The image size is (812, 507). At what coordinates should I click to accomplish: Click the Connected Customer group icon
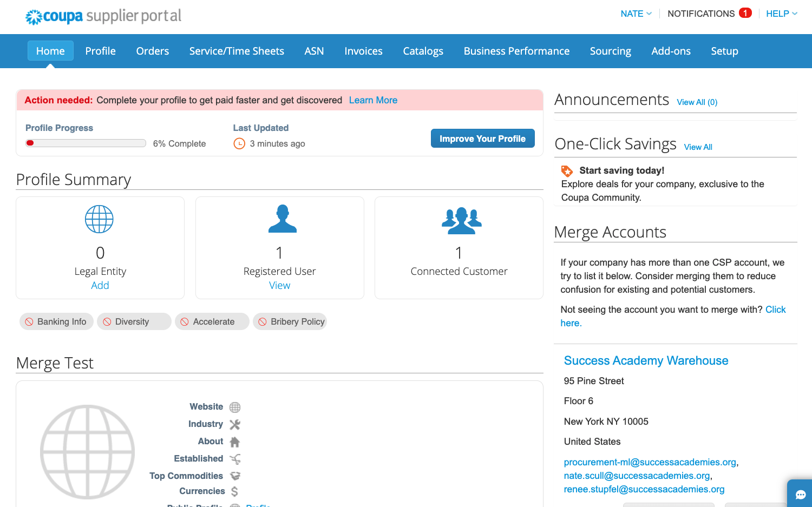(x=461, y=220)
